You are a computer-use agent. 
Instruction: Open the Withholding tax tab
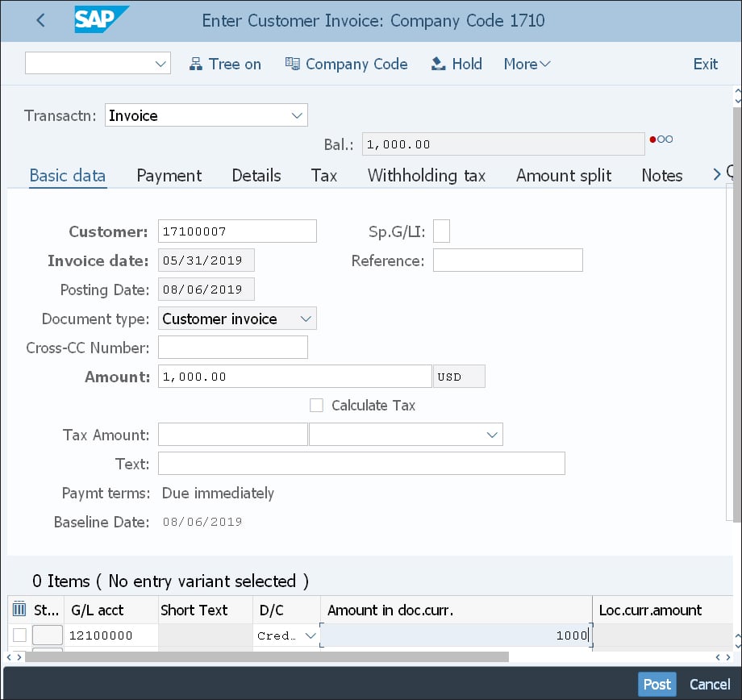click(427, 176)
